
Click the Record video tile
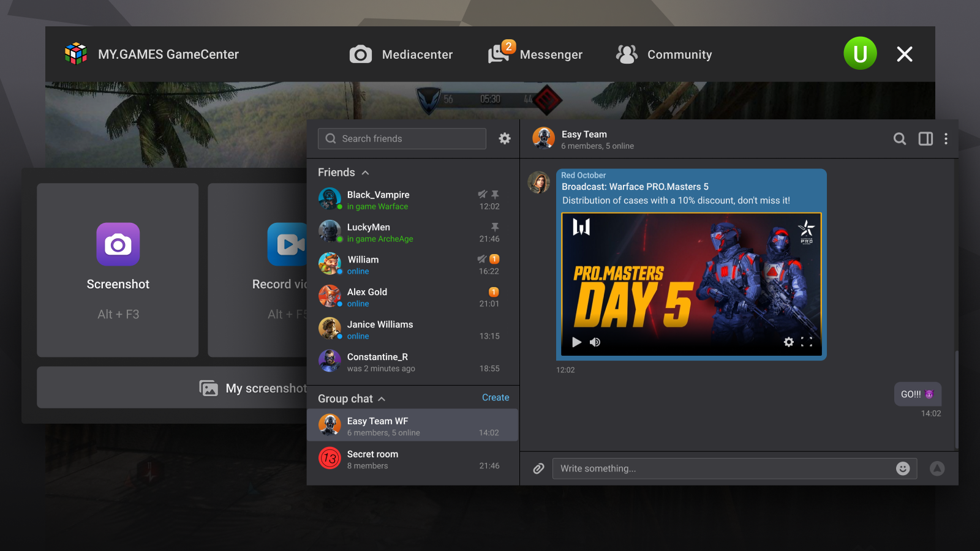pos(257,270)
